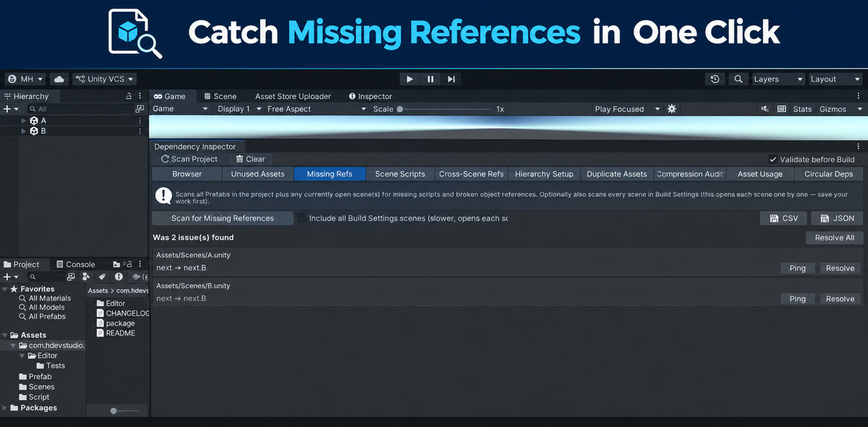Switch to the Inspector tab
Viewport: 868px width, 427px height.
(x=370, y=96)
